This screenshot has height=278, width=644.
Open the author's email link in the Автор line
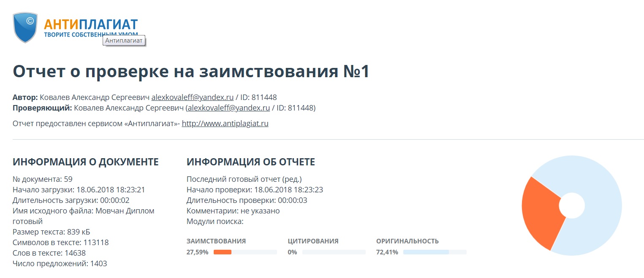[193, 97]
